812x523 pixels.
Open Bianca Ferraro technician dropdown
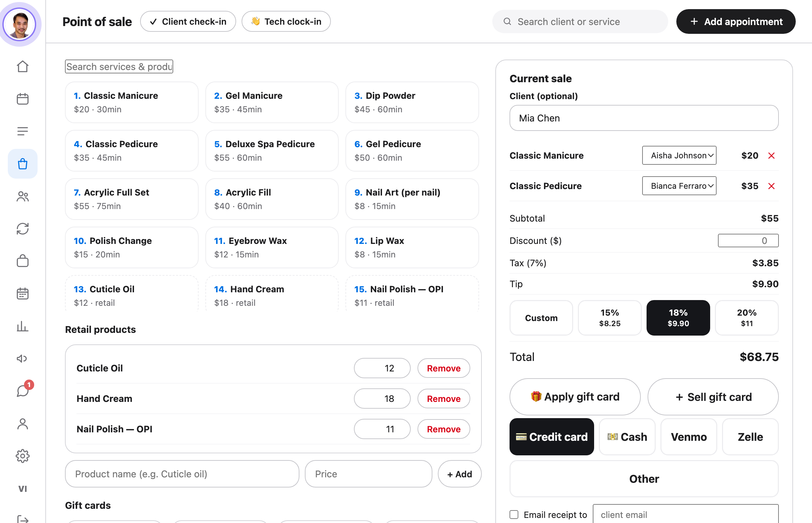[679, 186]
